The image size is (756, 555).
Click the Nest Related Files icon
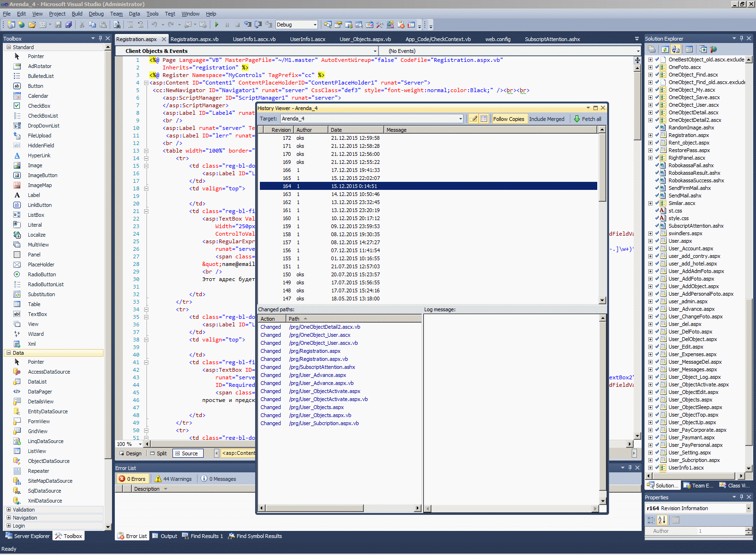click(x=676, y=49)
